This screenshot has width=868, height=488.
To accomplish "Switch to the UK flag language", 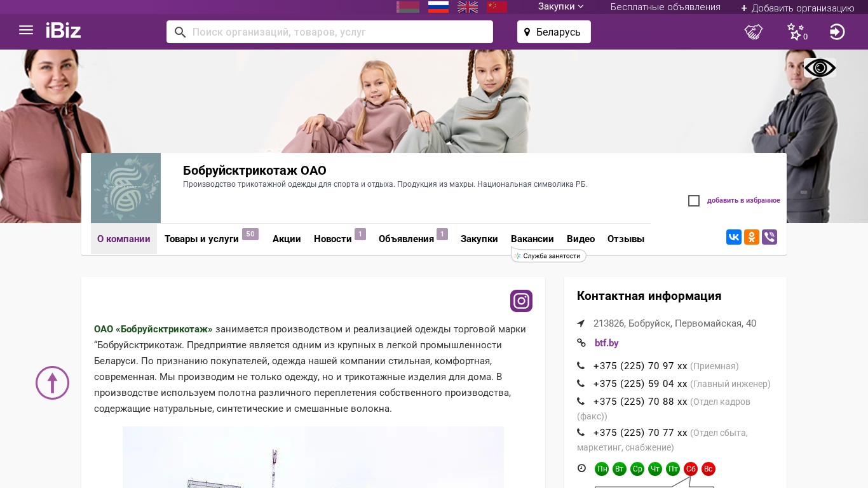I will pyautogui.click(x=468, y=7).
